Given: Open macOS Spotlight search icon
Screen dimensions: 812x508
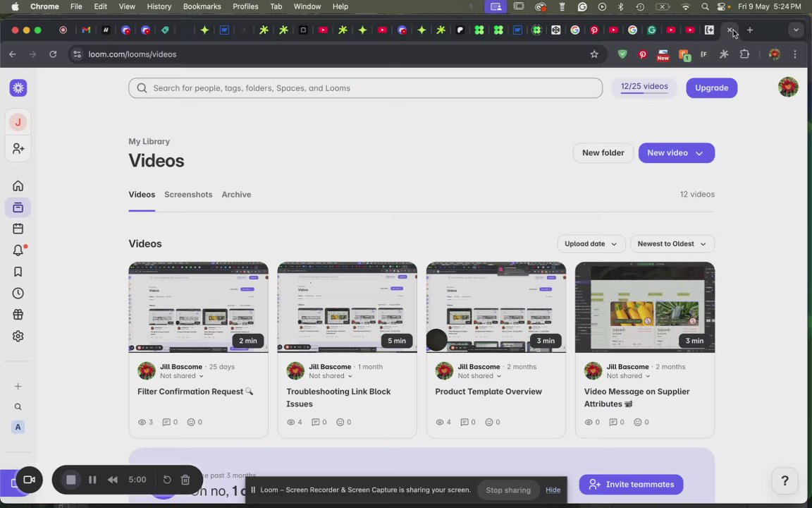Looking at the screenshot, I should coord(705,6).
